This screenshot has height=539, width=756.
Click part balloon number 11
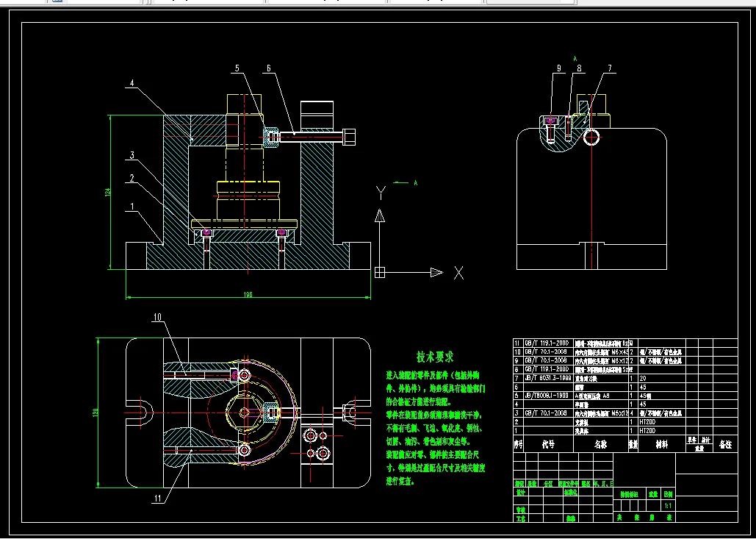point(158,499)
